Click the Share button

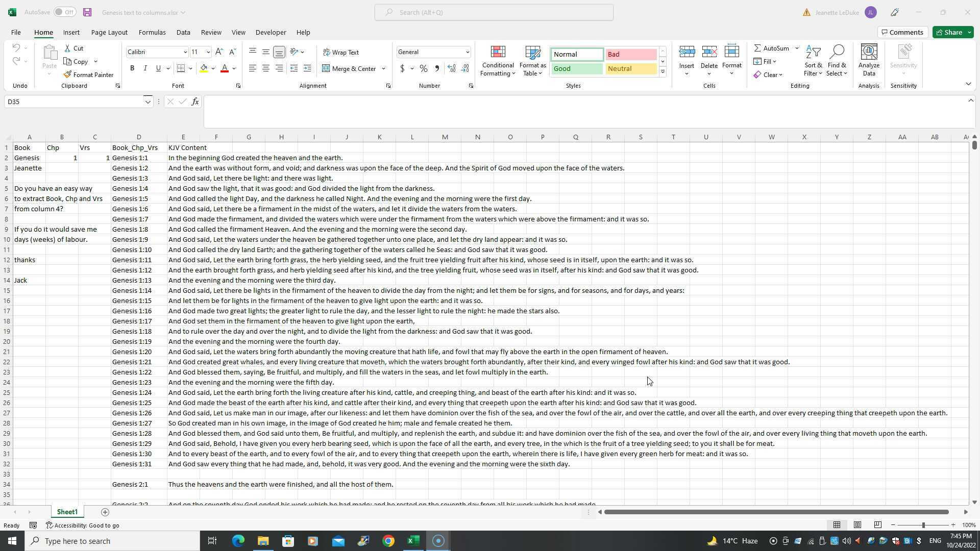click(951, 32)
